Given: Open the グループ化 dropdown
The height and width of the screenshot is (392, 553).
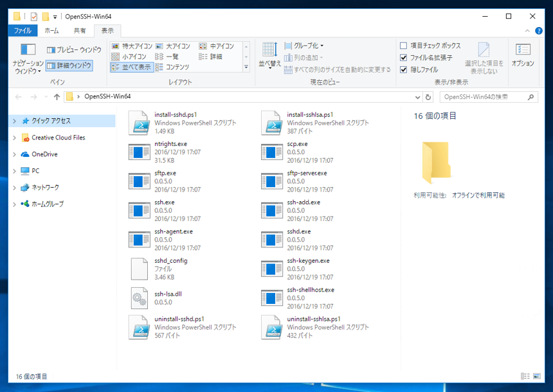Looking at the screenshot, I should pos(304,46).
